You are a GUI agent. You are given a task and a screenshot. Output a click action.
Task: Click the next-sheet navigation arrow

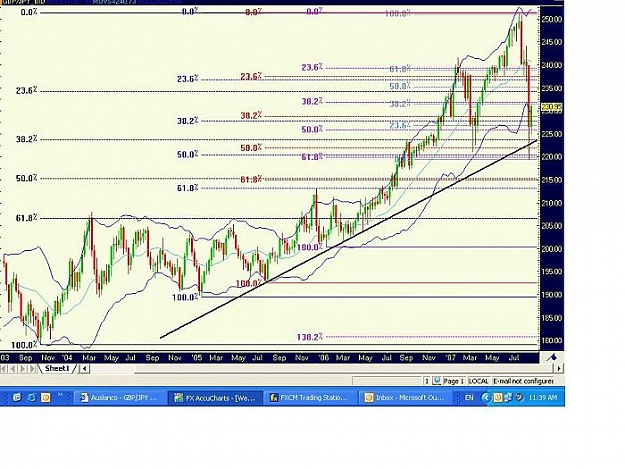pos(22,369)
